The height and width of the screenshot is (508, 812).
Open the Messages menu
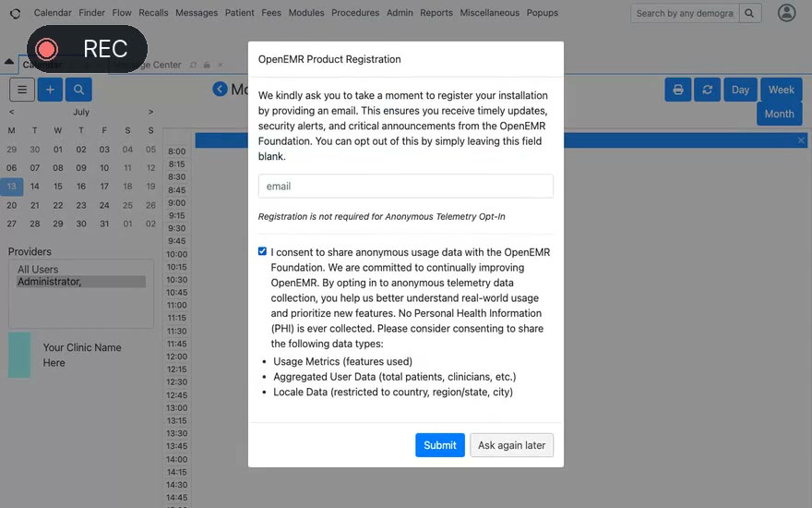point(197,13)
